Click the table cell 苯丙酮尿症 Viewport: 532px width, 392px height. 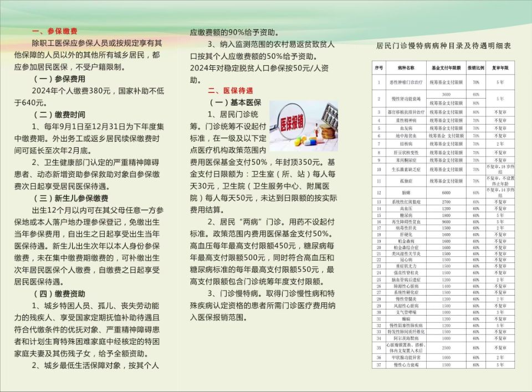pyautogui.click(x=406, y=160)
